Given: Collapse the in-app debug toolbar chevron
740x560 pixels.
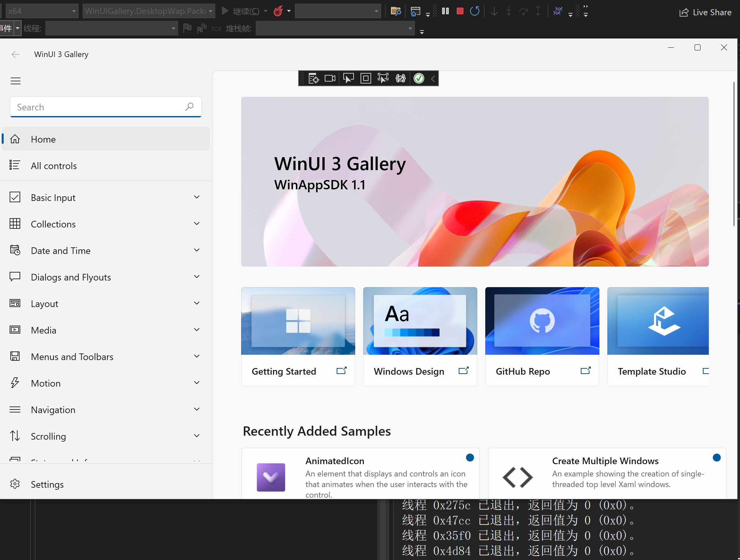Looking at the screenshot, I should click(x=433, y=79).
